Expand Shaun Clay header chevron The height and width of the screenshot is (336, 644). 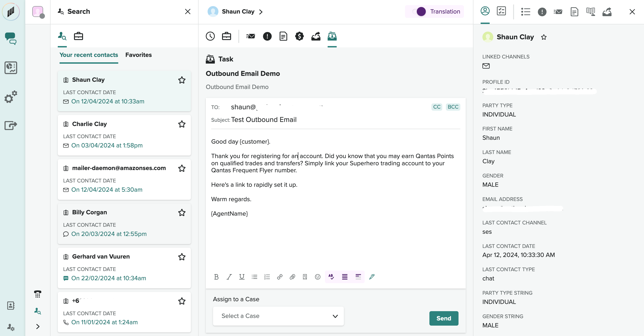pos(261,12)
